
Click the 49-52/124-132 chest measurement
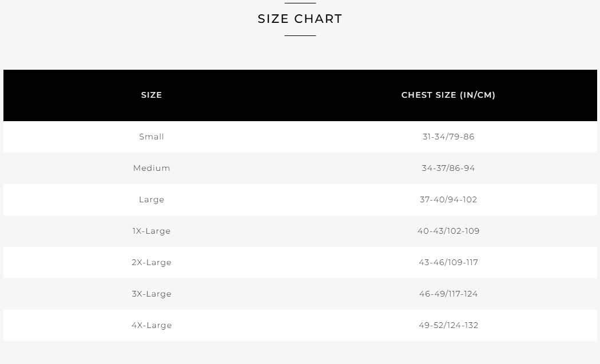point(448,325)
